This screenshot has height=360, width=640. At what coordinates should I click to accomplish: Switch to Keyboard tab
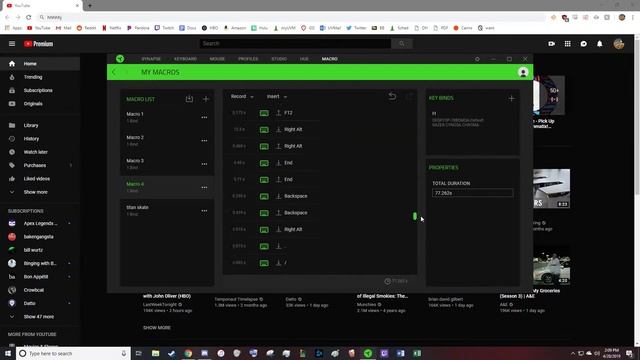[x=185, y=59]
